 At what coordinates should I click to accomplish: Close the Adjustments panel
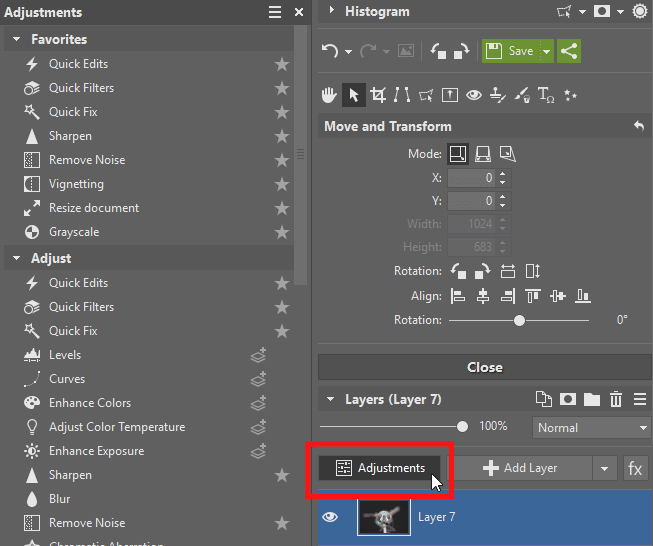click(x=299, y=12)
